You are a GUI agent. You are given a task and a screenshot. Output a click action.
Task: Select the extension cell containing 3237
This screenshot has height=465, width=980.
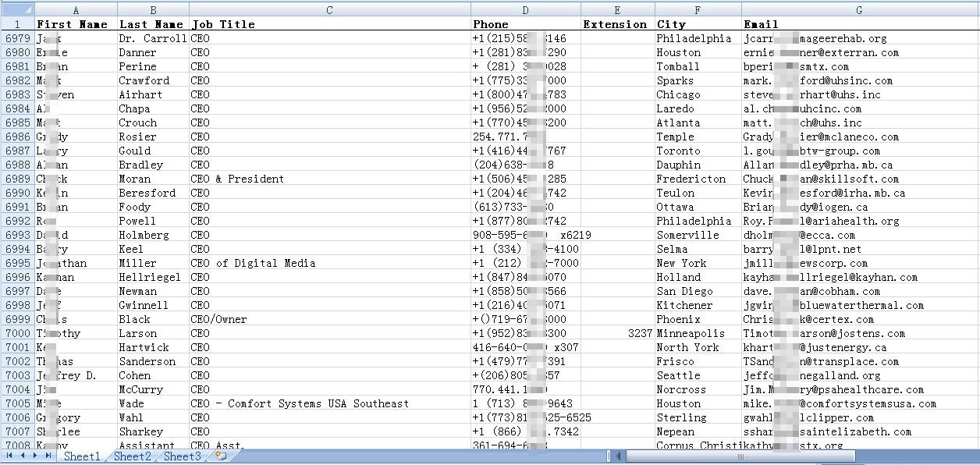tap(617, 333)
